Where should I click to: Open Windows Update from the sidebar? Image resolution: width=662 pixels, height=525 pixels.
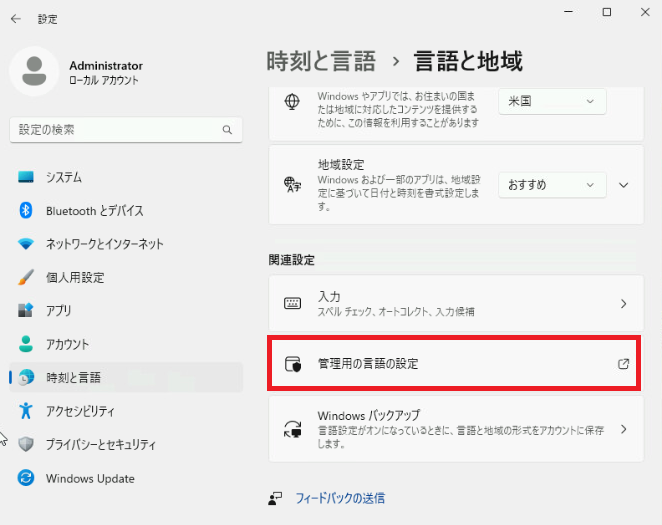point(126,478)
